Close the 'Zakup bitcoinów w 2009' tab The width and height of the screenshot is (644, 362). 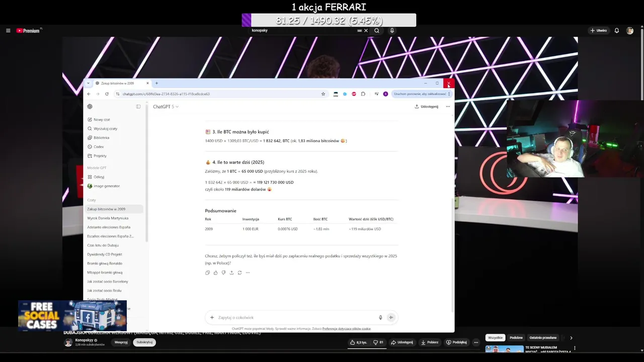pyautogui.click(x=147, y=83)
